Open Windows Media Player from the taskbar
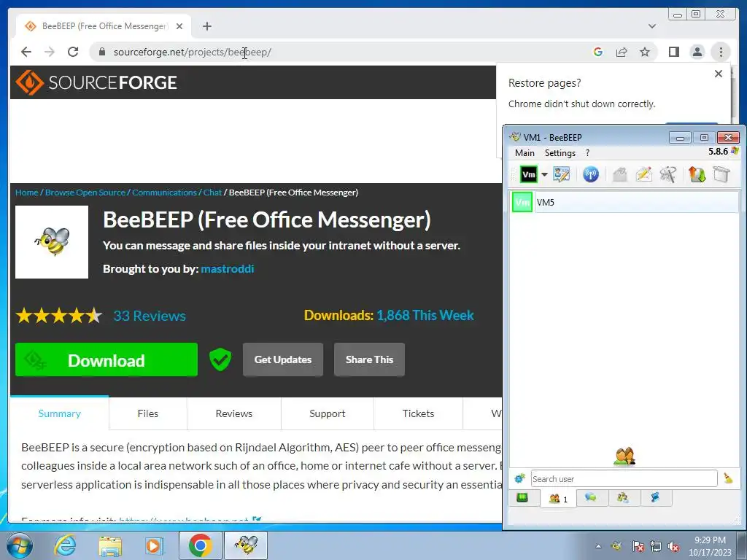747x560 pixels. tap(154, 545)
